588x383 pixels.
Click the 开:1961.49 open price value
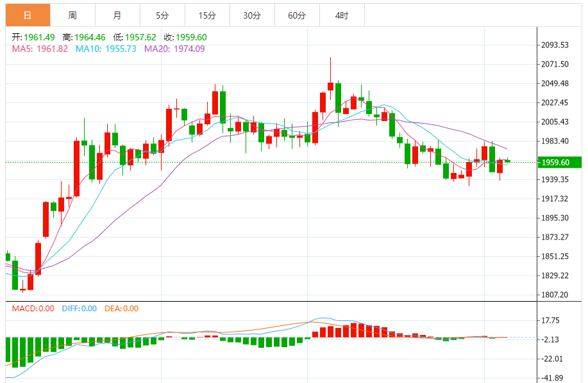(33, 37)
